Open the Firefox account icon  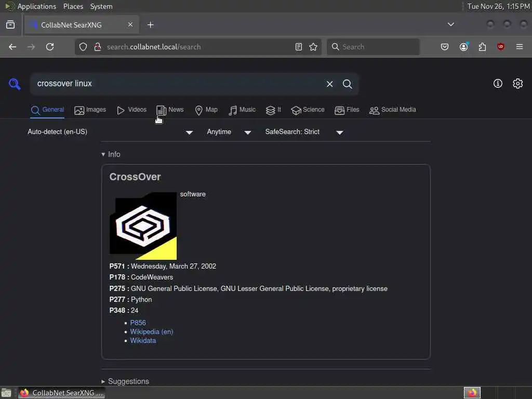(x=464, y=47)
